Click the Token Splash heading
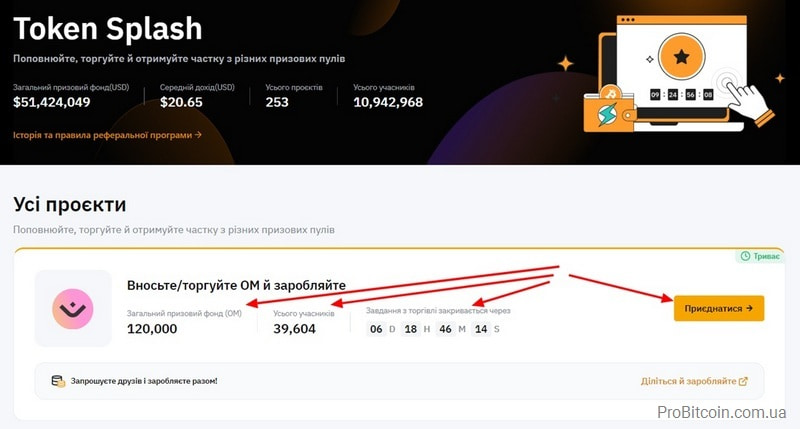 coord(107,28)
